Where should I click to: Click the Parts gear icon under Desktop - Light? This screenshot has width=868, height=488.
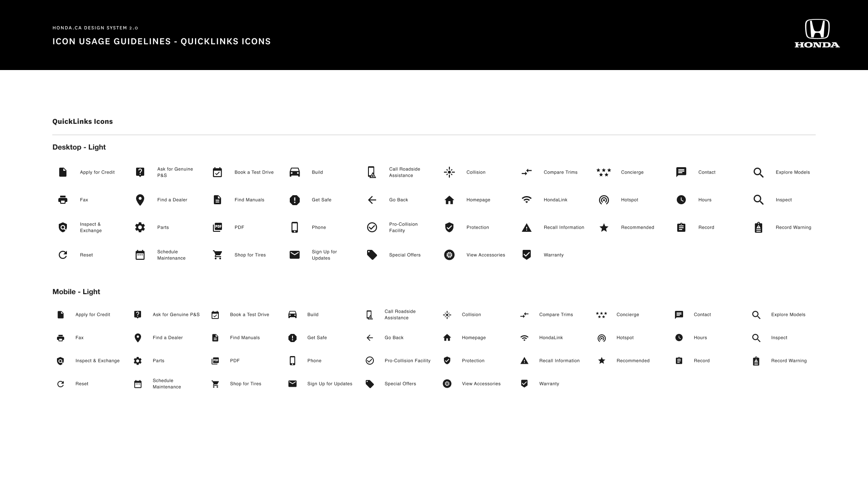click(140, 227)
